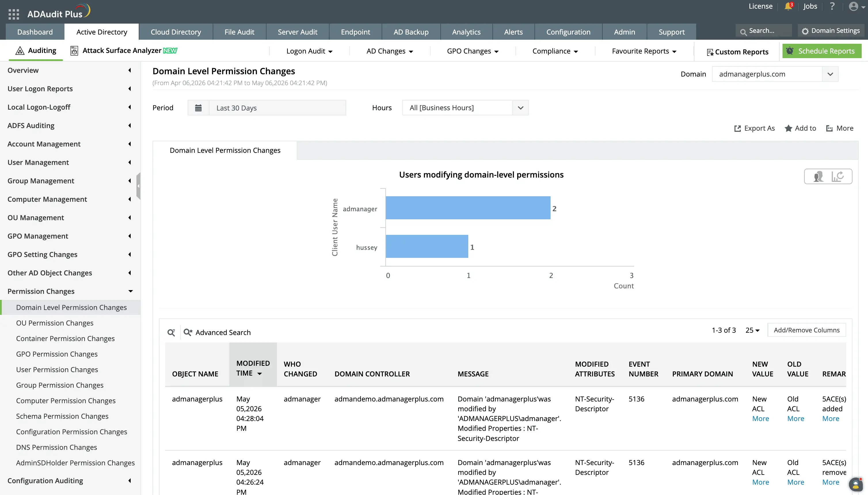868x495 pixels.
Task: Click the Domain Settings gear icon
Action: [x=805, y=31]
